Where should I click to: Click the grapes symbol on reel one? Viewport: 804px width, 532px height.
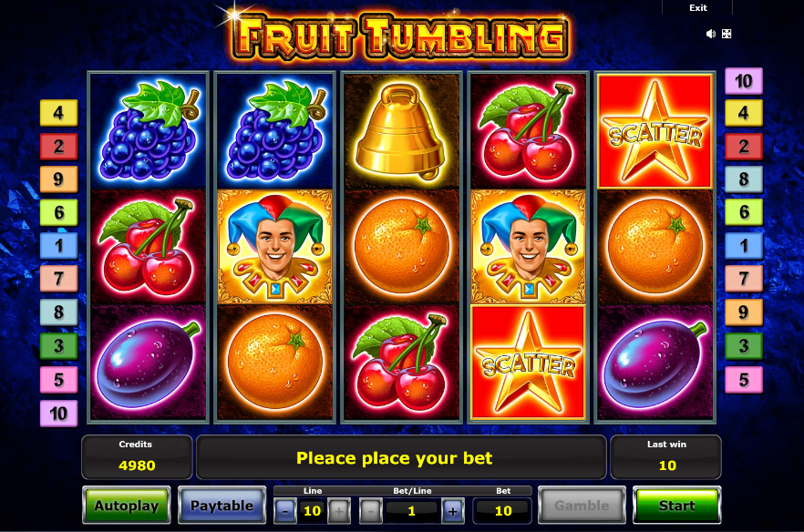[x=149, y=130]
